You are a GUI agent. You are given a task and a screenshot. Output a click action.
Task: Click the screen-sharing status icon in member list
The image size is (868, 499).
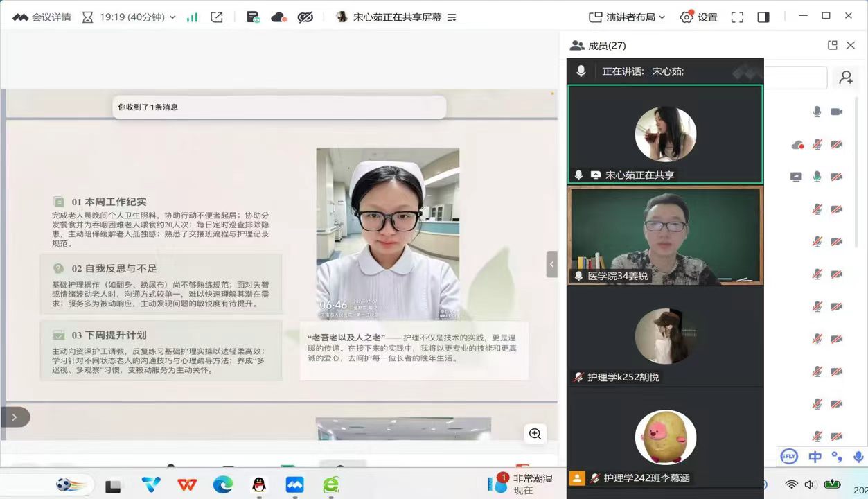796,177
